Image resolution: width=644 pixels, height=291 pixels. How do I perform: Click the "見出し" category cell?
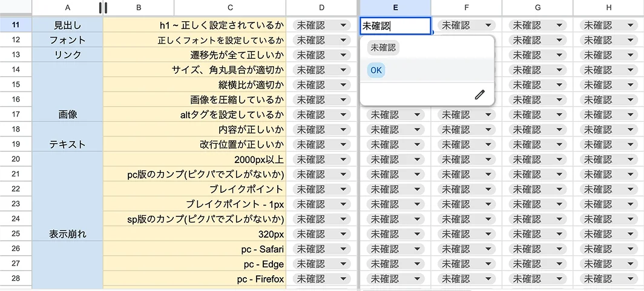pos(67,25)
